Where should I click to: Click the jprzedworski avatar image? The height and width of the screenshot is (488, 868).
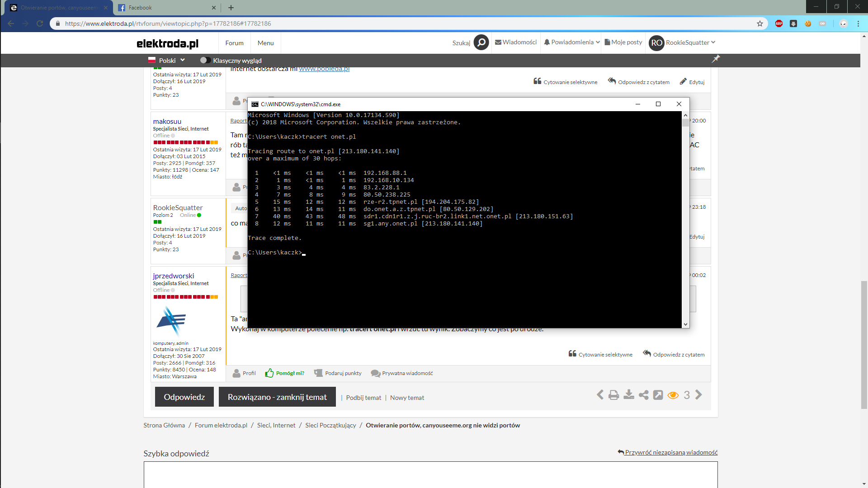click(171, 321)
